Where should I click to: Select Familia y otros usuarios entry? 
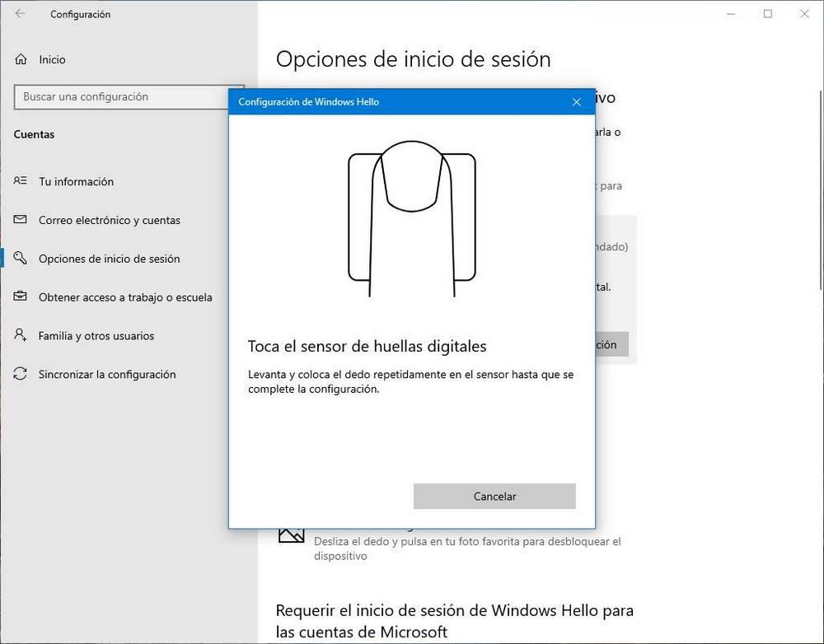click(x=96, y=335)
